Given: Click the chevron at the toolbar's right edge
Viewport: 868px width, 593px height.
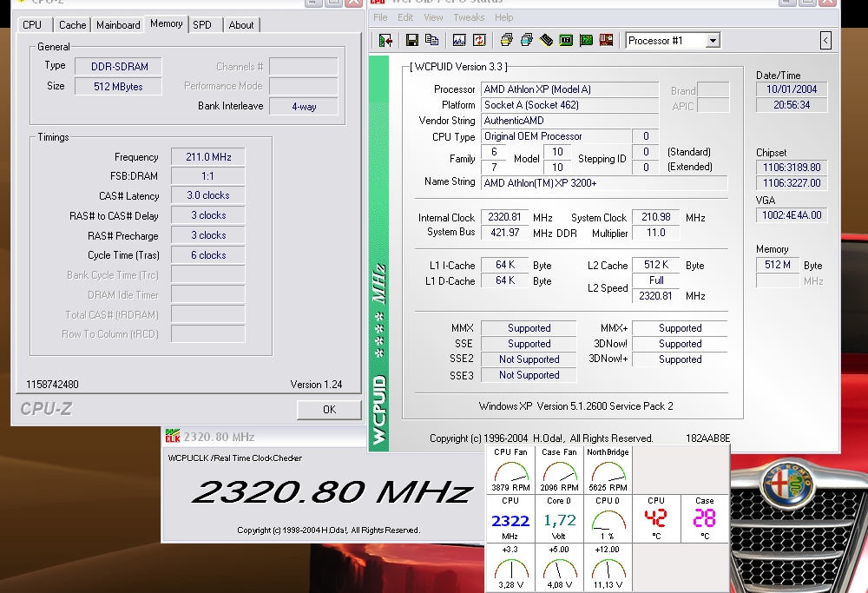Looking at the screenshot, I should tap(825, 40).
